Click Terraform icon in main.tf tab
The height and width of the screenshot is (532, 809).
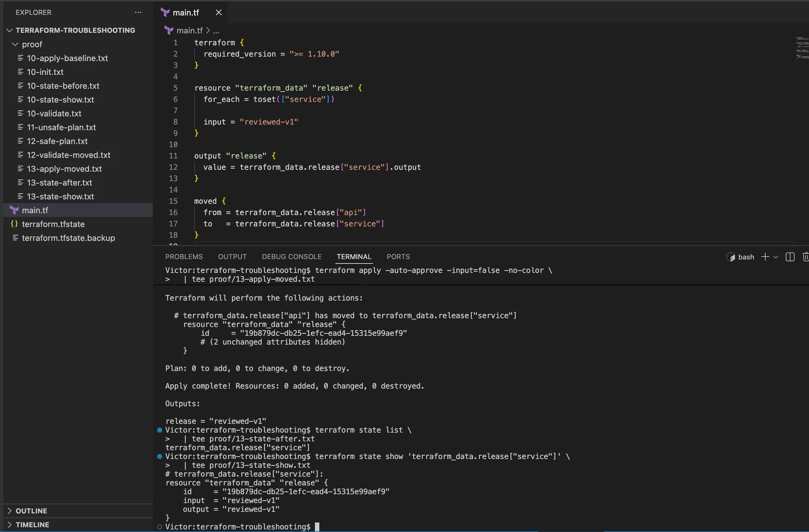click(x=165, y=13)
